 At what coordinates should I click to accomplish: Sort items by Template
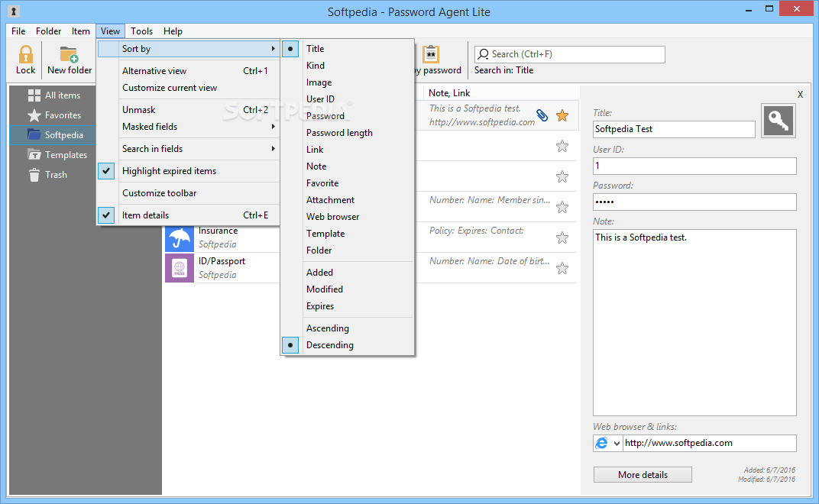[x=348, y=234]
